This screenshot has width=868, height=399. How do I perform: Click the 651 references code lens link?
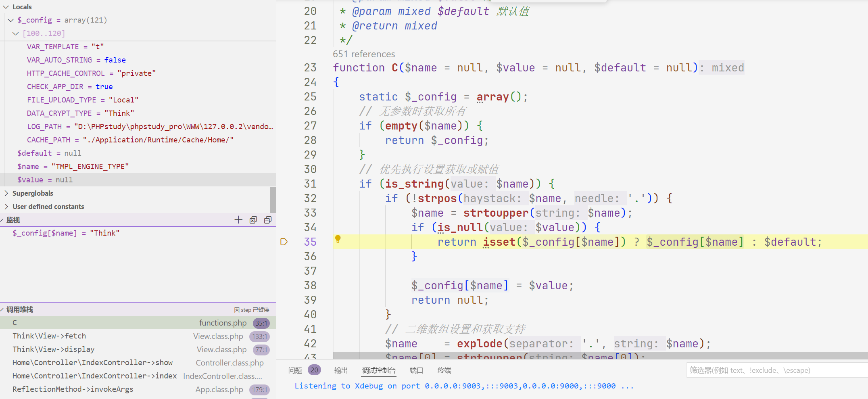pos(364,54)
